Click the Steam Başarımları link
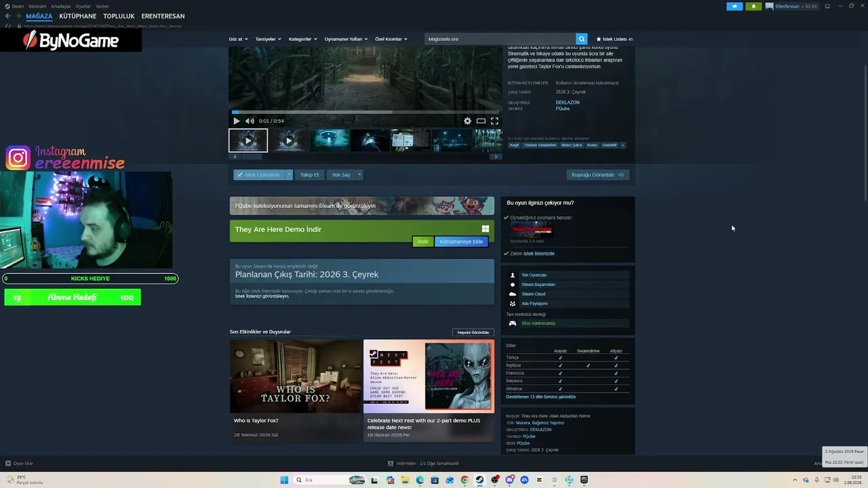This screenshot has width=868, height=488. tap(538, 285)
